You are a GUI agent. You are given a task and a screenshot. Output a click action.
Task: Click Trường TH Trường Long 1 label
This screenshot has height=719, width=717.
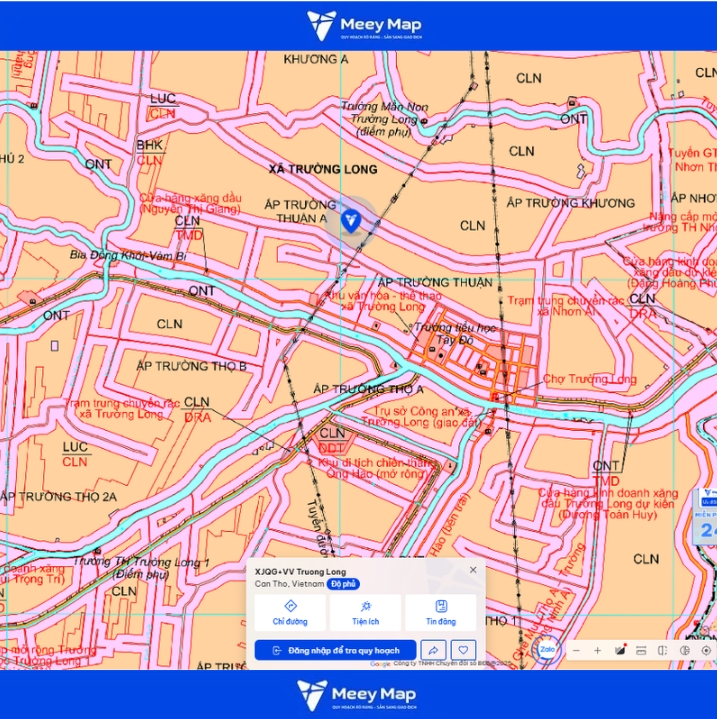click(x=141, y=568)
